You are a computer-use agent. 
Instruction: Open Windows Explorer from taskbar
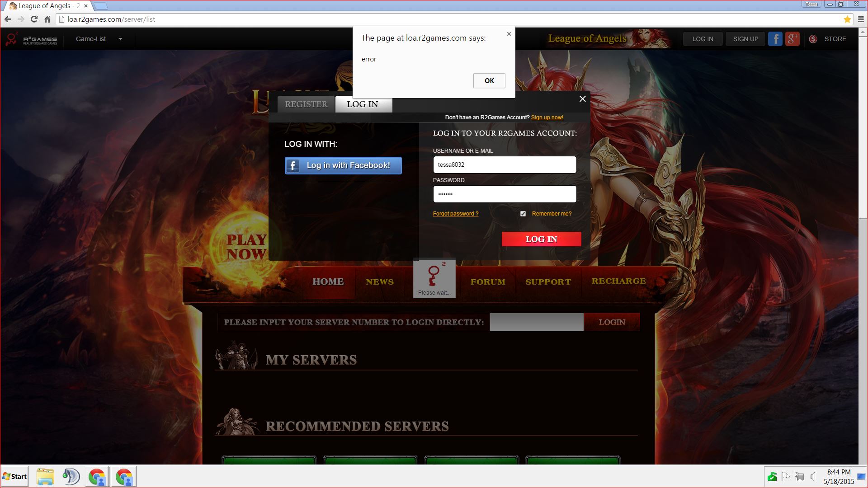45,477
